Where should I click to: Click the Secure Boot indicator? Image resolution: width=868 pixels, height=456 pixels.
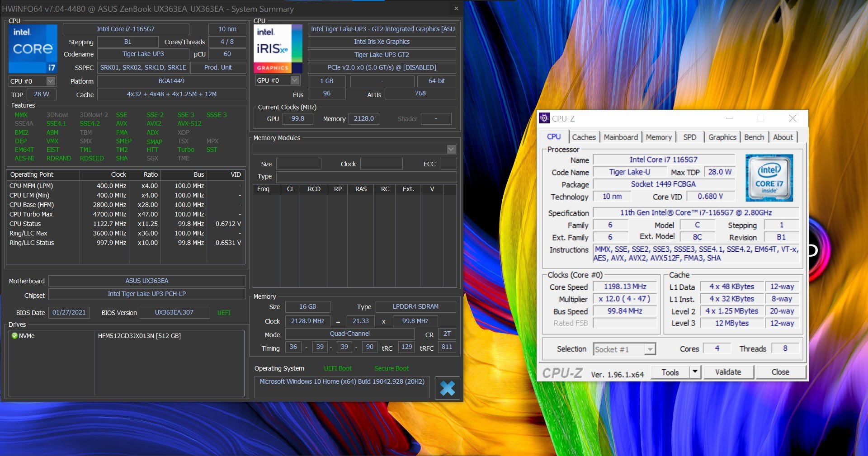click(x=392, y=368)
